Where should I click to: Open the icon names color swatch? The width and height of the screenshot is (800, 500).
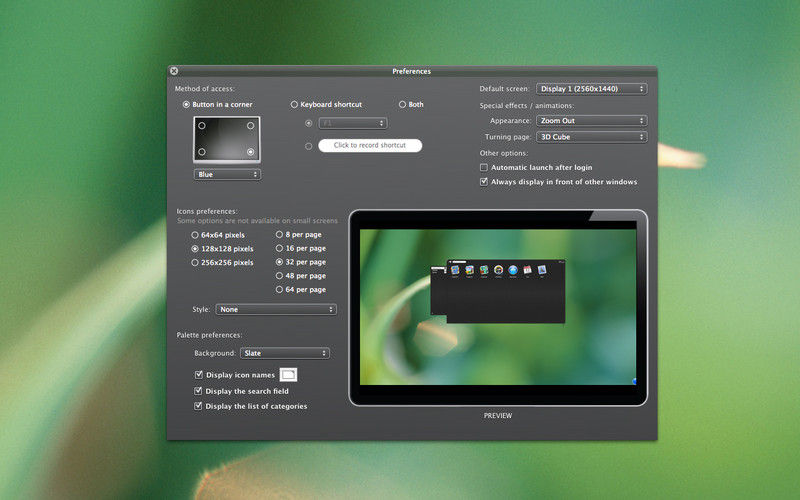pos(288,375)
